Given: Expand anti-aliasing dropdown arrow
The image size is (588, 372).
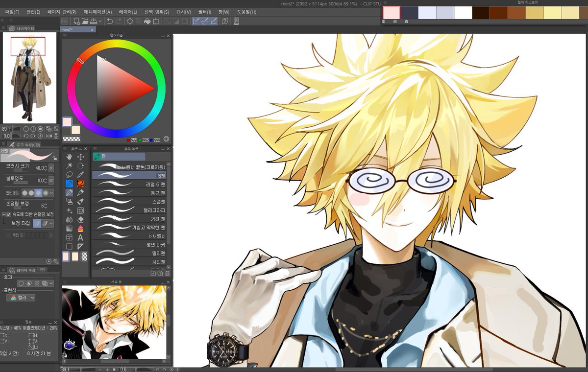Looking at the screenshot, I should 51,193.
